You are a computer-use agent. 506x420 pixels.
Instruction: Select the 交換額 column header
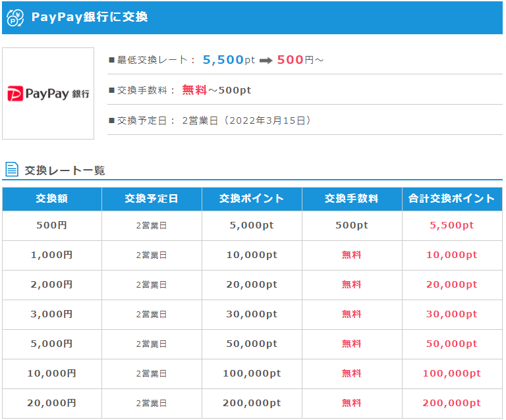[x=52, y=199]
